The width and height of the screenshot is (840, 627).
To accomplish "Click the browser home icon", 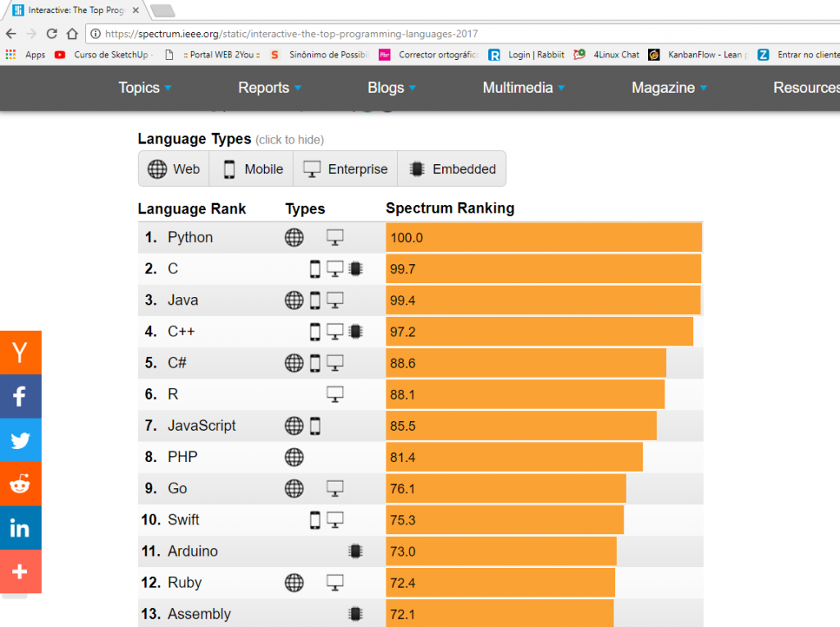I will pyautogui.click(x=72, y=34).
